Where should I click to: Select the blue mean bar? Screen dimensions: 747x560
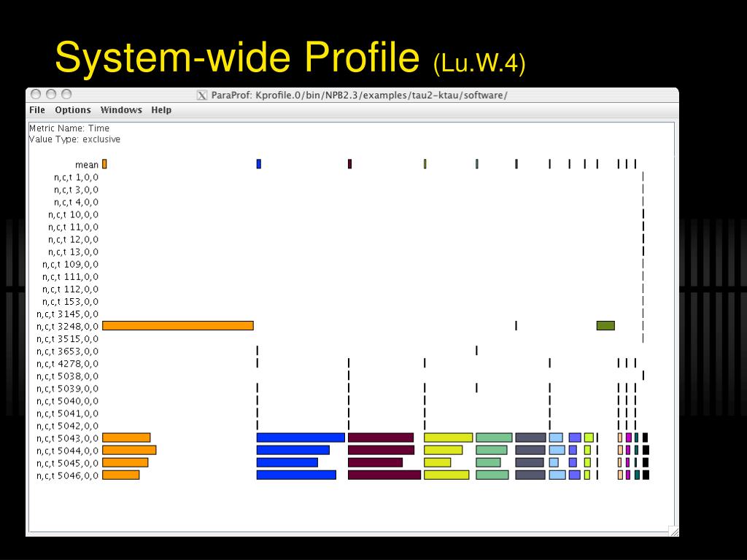click(259, 164)
